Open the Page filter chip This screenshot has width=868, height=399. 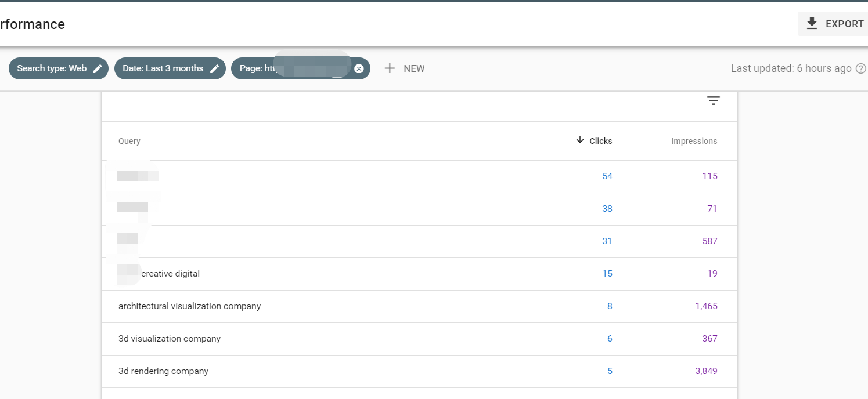[x=301, y=68]
